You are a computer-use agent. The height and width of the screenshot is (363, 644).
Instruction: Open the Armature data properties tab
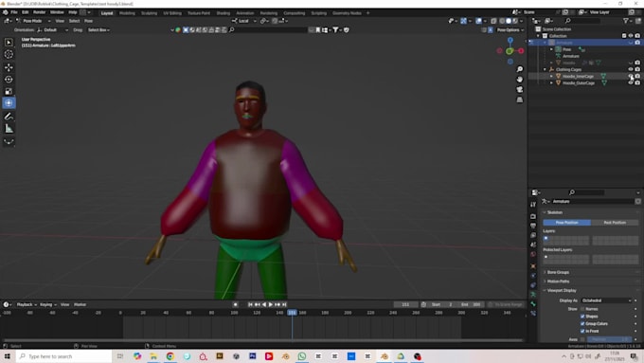533,295
